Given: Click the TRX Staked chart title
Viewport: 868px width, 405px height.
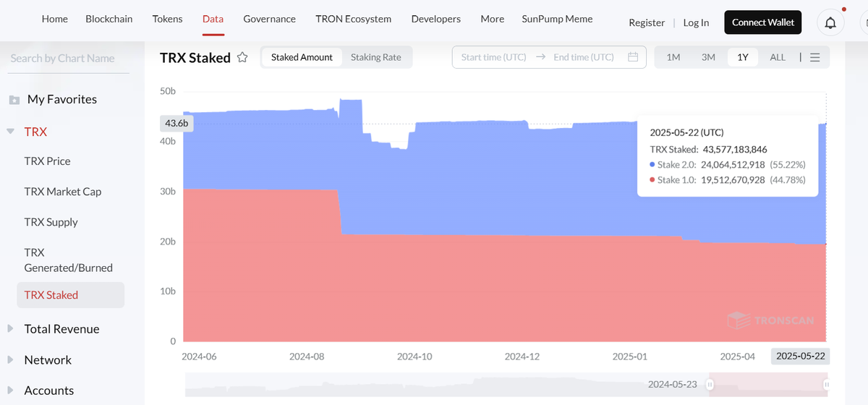Looking at the screenshot, I should click(195, 58).
